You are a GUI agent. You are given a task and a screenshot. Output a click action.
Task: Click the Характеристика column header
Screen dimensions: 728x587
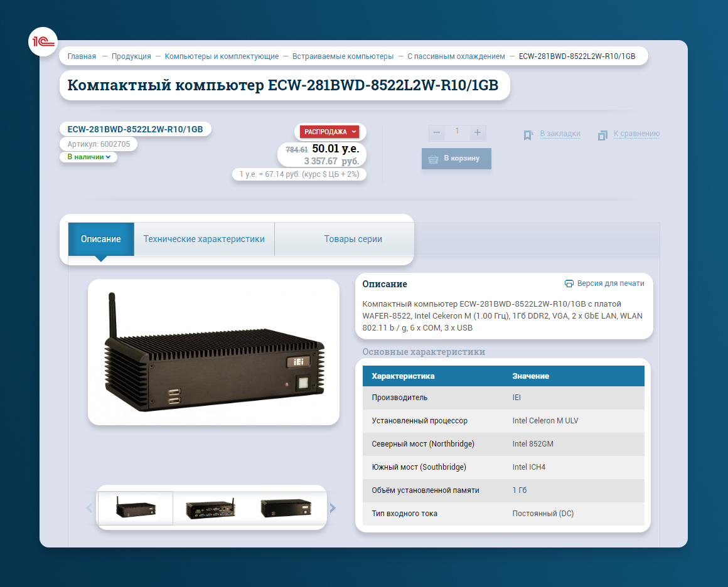(x=403, y=376)
